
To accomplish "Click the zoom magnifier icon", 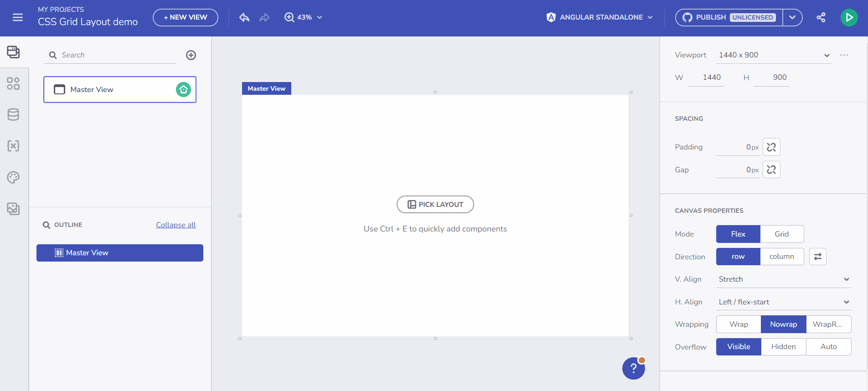I will 289,17.
